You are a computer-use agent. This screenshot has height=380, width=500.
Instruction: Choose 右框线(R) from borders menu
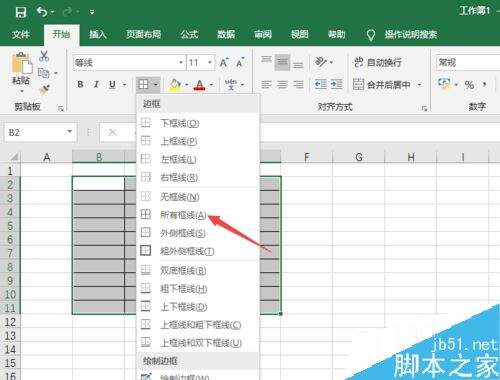(198, 177)
